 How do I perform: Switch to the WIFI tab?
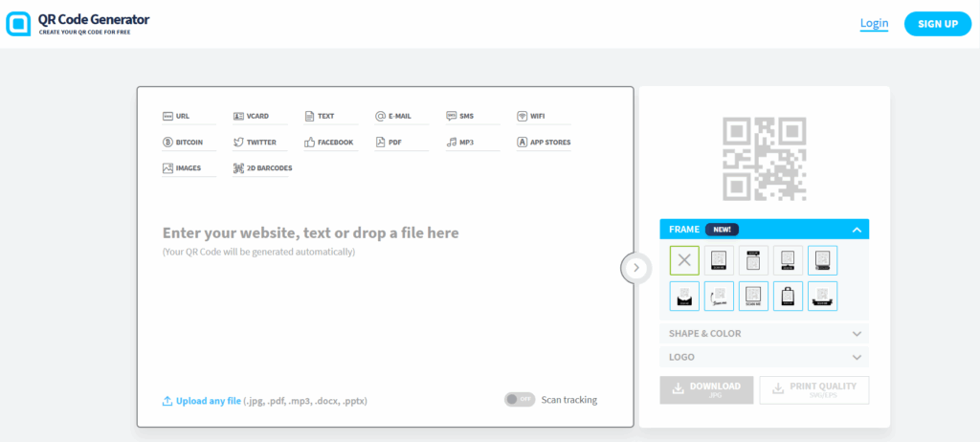click(544, 117)
